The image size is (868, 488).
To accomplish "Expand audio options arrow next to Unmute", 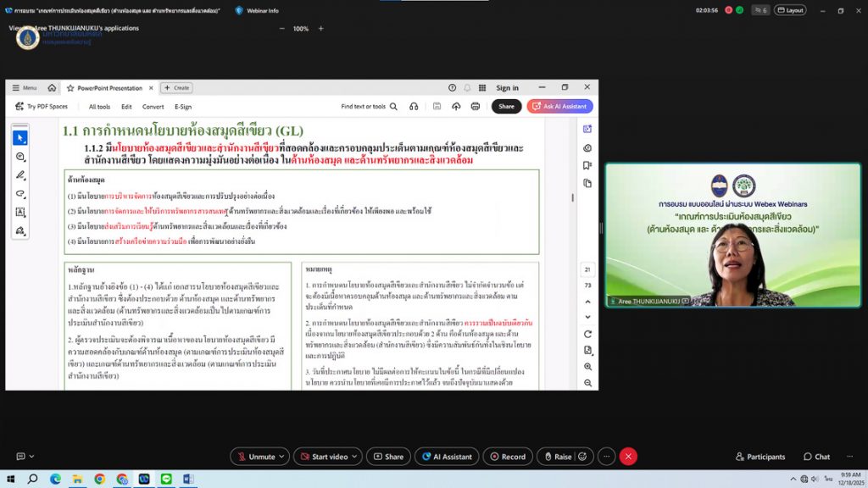I will click(281, 457).
